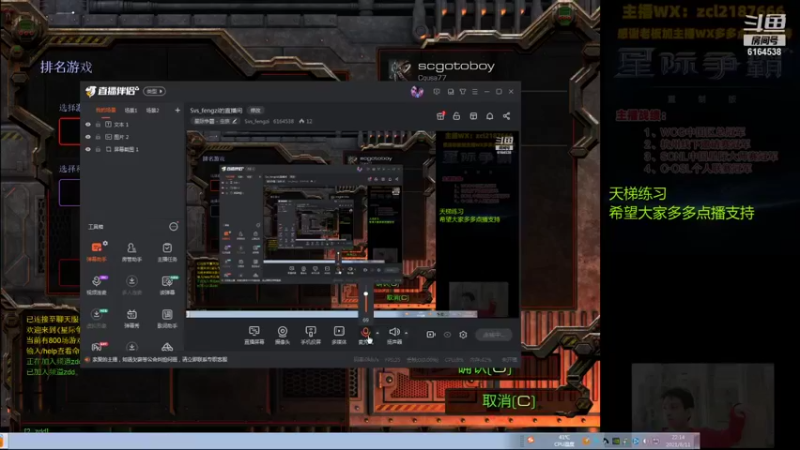Viewport: 800px width, 450px height.
Task: Click the speaker (扬声器) icon
Action: 394,332
